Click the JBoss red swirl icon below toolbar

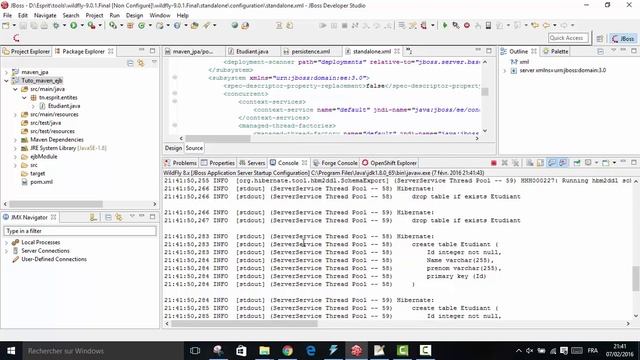(16, 38)
